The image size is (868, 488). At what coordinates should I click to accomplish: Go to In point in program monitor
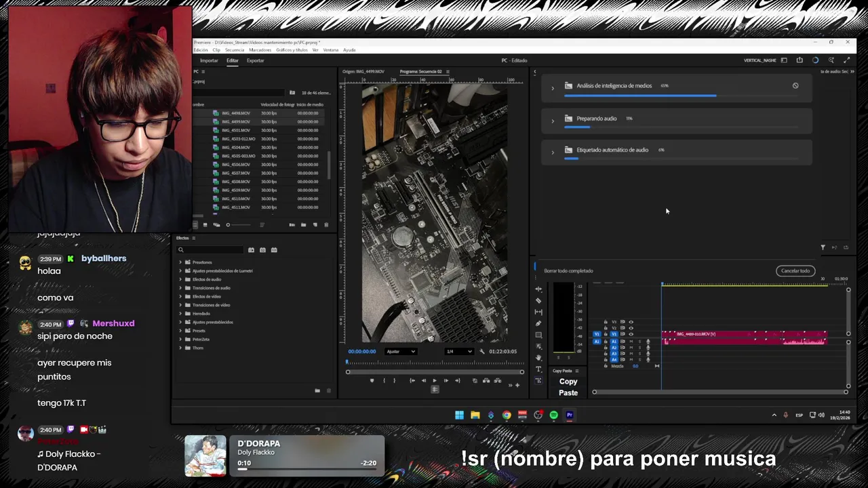[x=412, y=380]
